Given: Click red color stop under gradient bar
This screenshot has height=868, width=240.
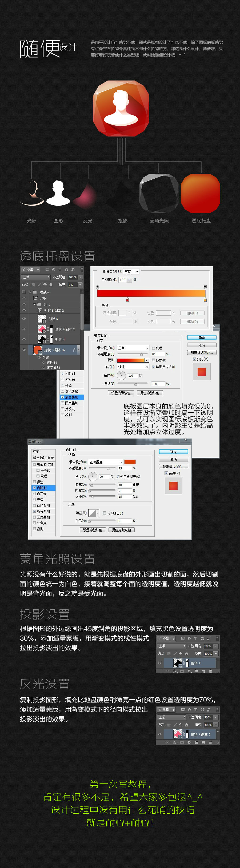Looking at the screenshot, I should point(127,300).
